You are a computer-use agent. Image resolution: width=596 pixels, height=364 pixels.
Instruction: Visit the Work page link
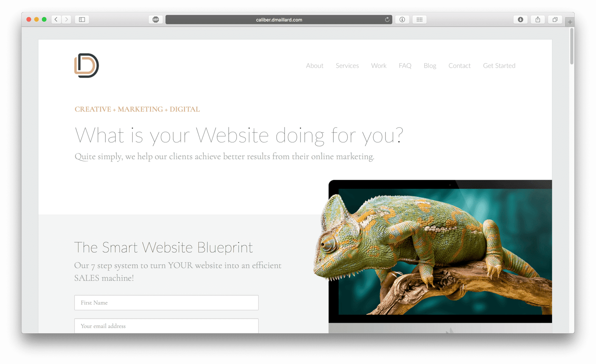click(378, 66)
